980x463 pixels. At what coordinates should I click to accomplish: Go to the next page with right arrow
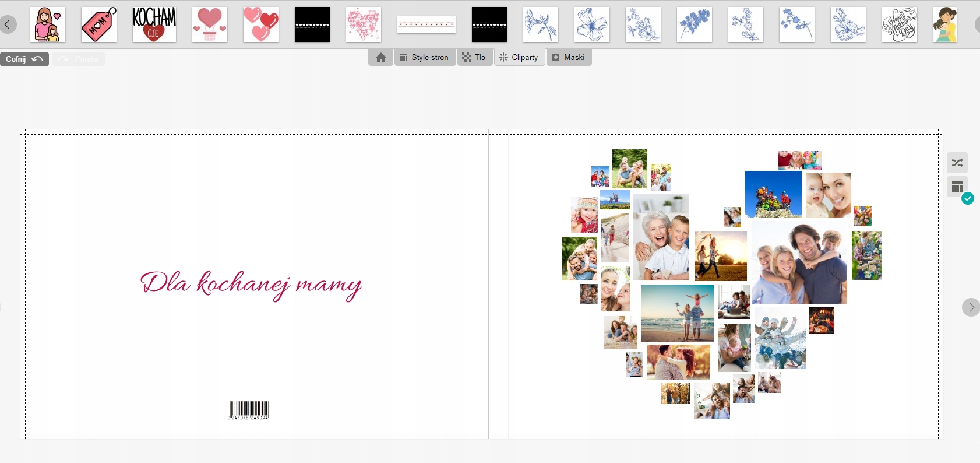pyautogui.click(x=971, y=307)
